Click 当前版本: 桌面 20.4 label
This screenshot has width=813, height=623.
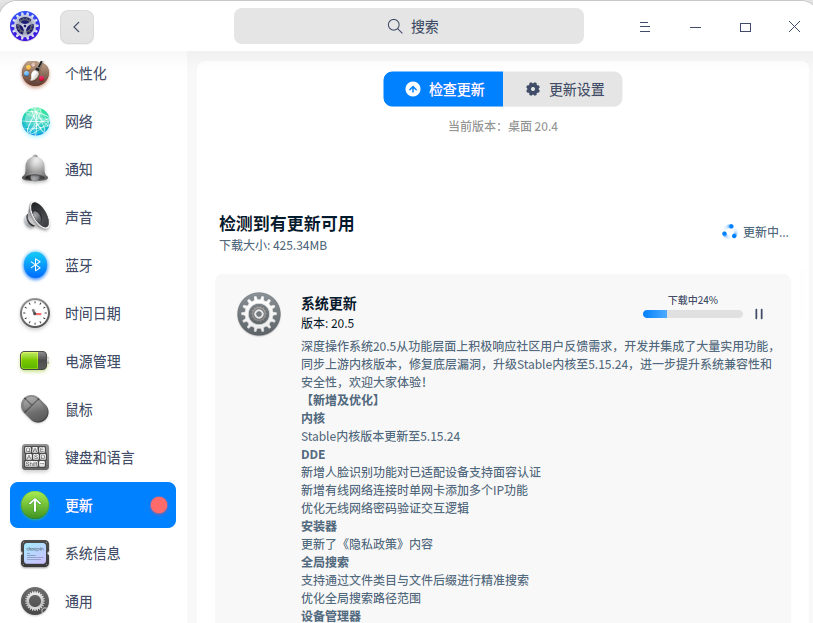pos(503,126)
